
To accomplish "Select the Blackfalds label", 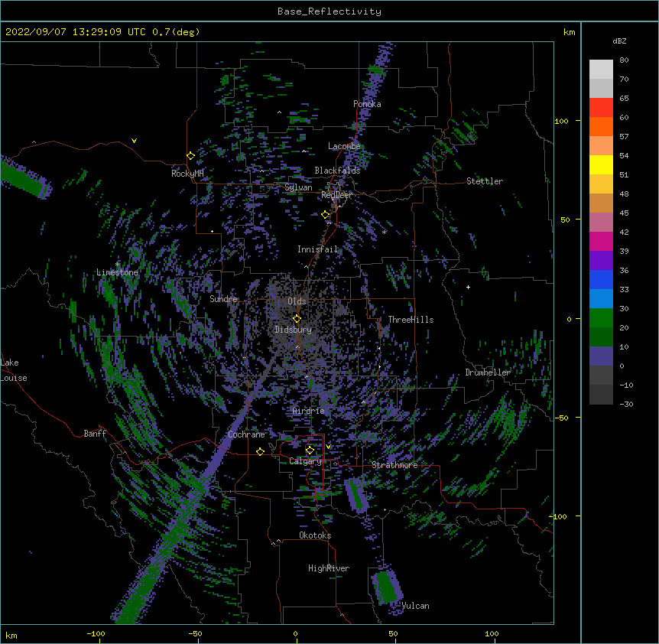I will coord(337,171).
